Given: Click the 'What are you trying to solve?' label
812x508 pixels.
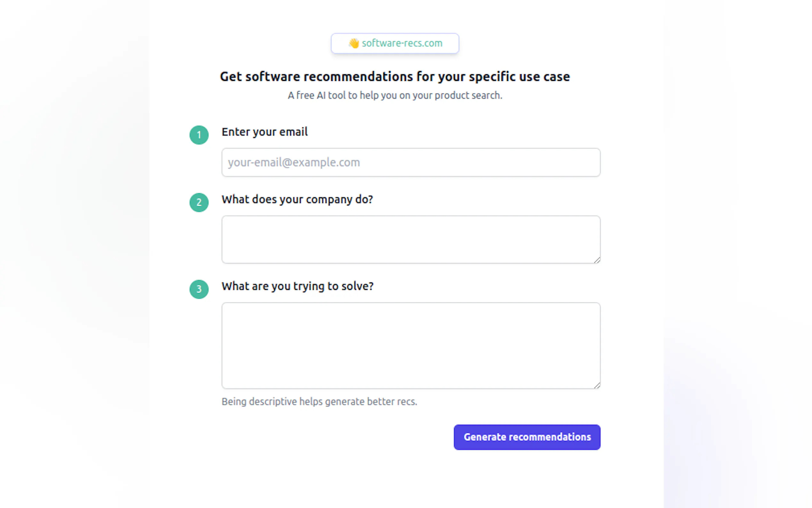Looking at the screenshot, I should tap(297, 286).
